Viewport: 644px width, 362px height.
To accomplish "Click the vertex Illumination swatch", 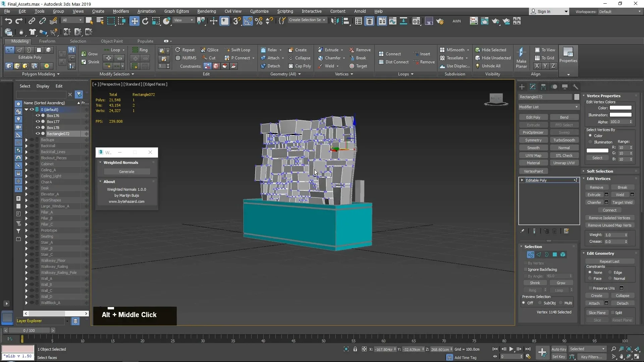I will point(621,115).
